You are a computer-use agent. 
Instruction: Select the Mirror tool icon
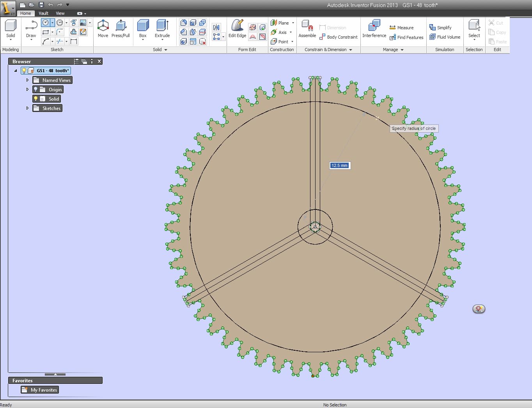(216, 27)
